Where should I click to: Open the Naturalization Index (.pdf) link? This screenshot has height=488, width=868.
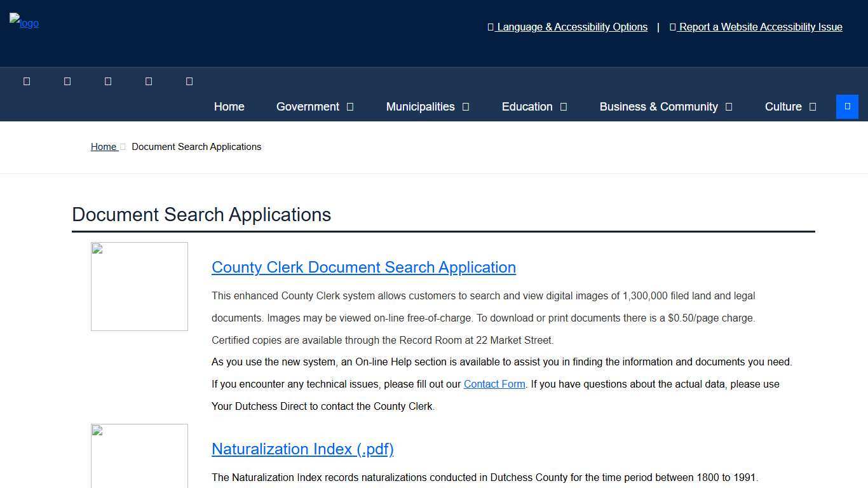coord(302,449)
